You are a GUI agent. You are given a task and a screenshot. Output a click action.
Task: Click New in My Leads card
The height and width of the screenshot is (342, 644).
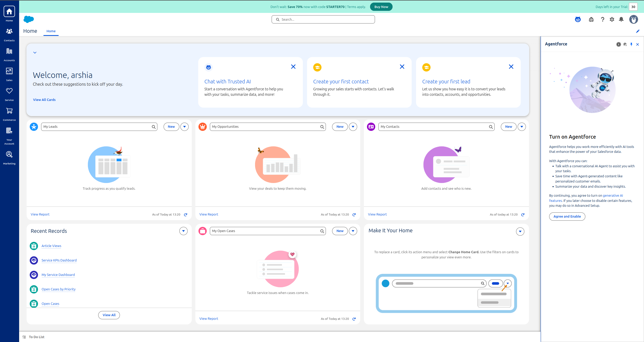click(x=171, y=127)
